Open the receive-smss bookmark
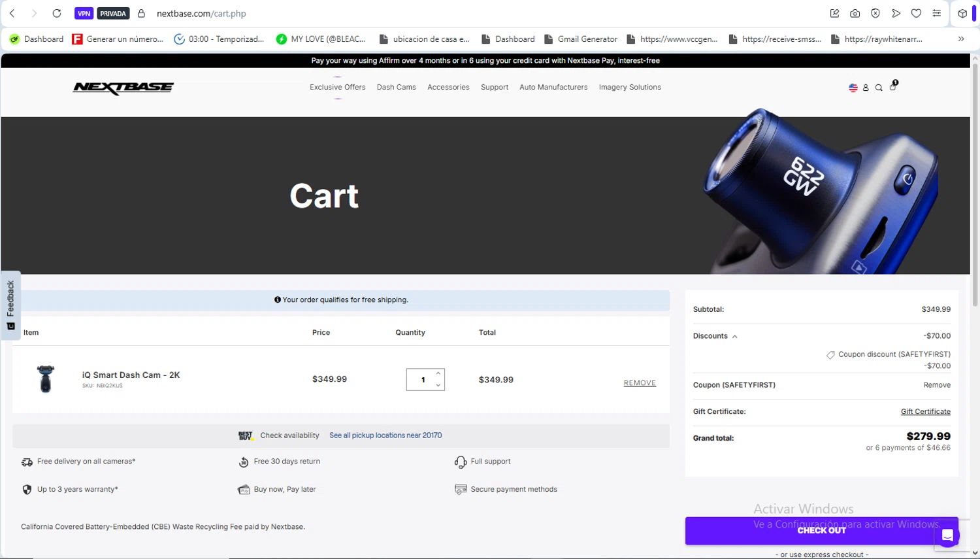 pyautogui.click(x=776, y=39)
